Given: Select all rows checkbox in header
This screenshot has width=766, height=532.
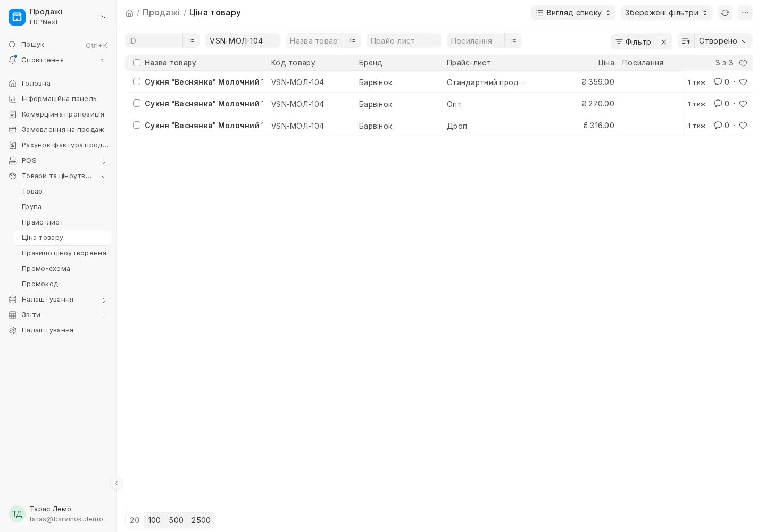Looking at the screenshot, I should (x=137, y=63).
